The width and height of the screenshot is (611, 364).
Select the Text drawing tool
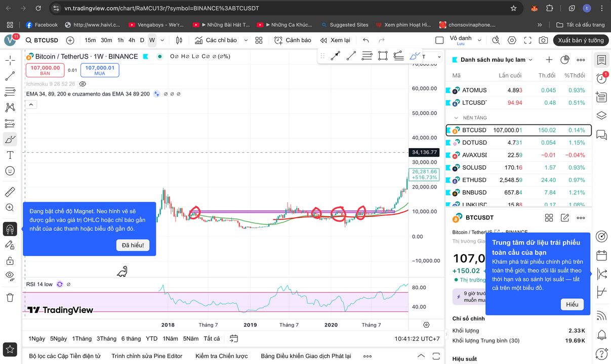click(10, 155)
